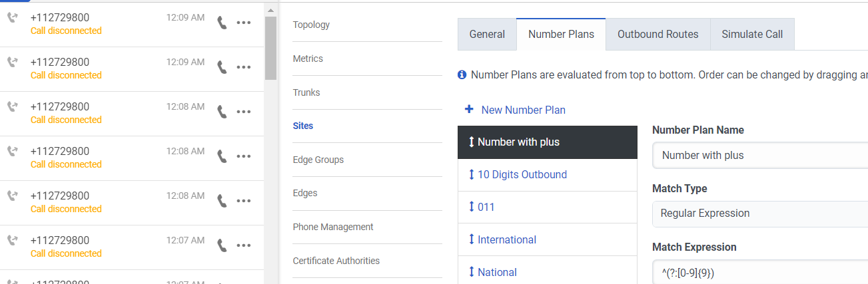Click the plus icon for New Number Plan
Screen dimensions: 868x284
coord(469,110)
